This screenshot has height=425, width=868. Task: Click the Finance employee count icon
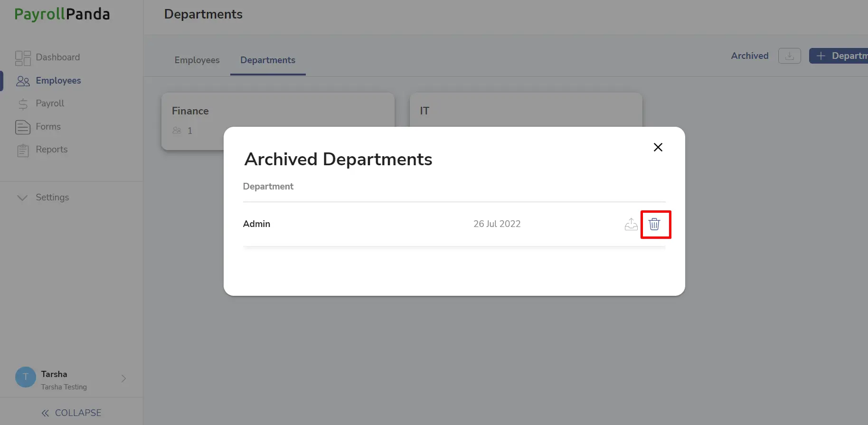(177, 131)
